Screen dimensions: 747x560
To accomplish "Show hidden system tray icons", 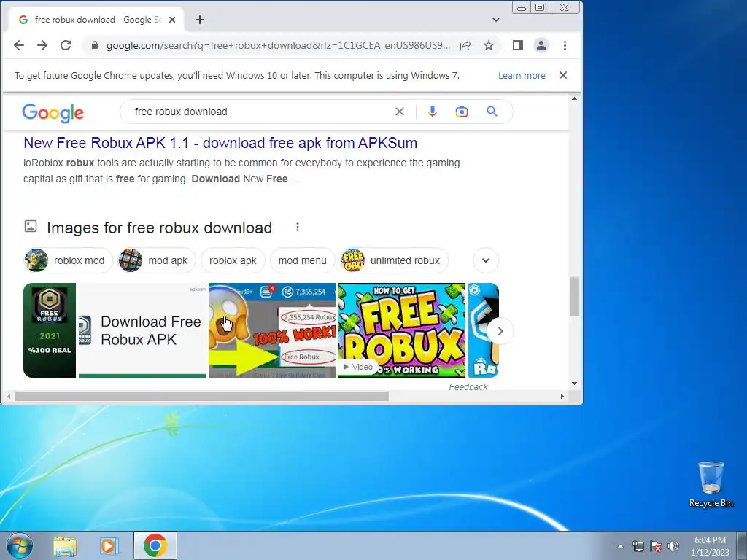I will click(x=620, y=546).
